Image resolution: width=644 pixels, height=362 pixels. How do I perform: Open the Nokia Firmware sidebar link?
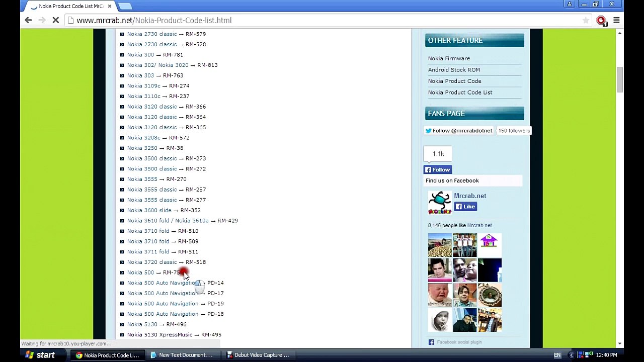449,58
